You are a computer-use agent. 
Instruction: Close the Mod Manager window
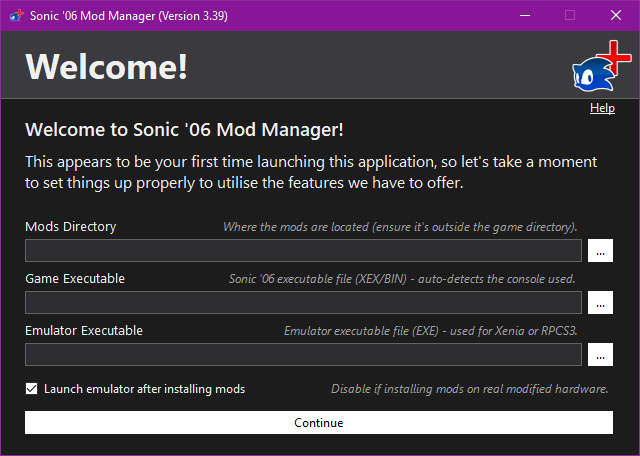pyautogui.click(x=615, y=15)
